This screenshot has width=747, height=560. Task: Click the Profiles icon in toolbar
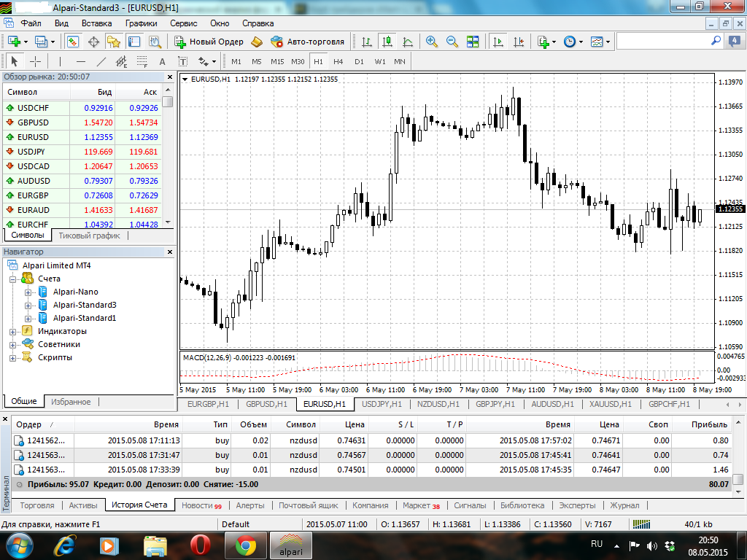click(x=42, y=42)
